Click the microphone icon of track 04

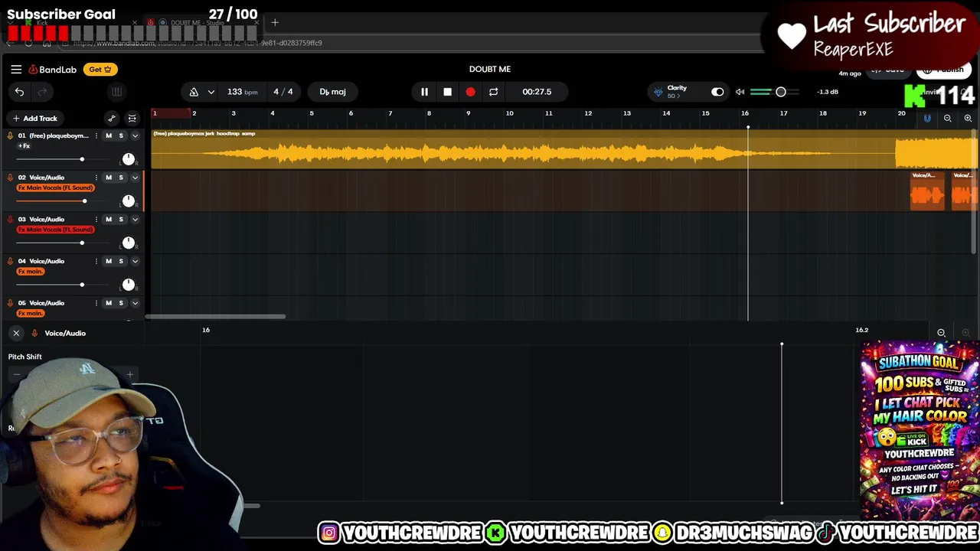click(10, 262)
